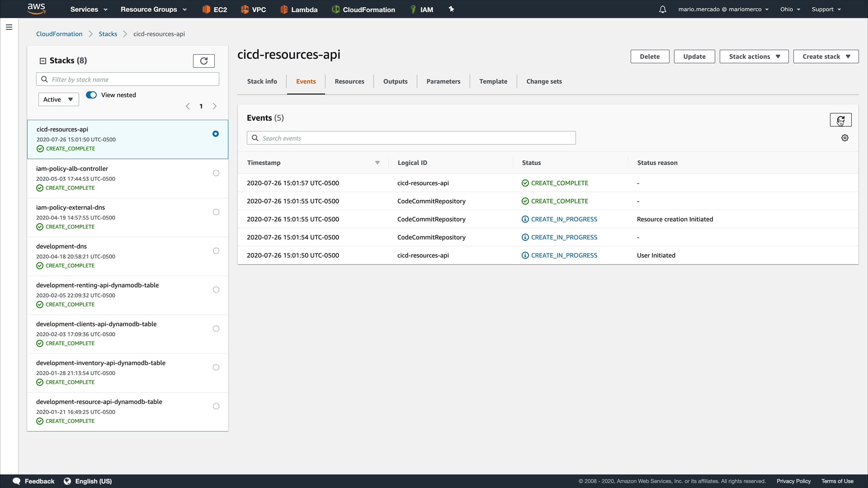Click the notifications bell icon

point(662,9)
